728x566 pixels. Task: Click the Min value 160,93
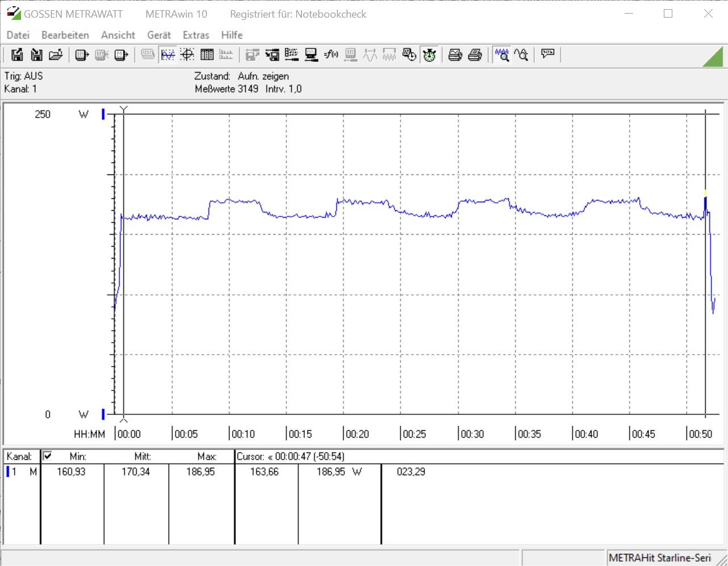[71, 472]
